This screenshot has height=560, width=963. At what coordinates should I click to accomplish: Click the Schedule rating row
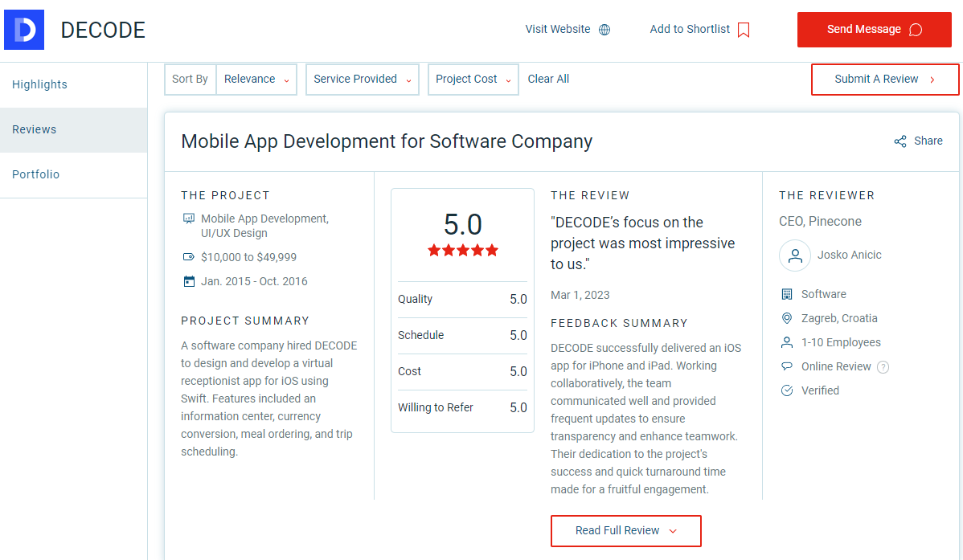tap(462, 335)
